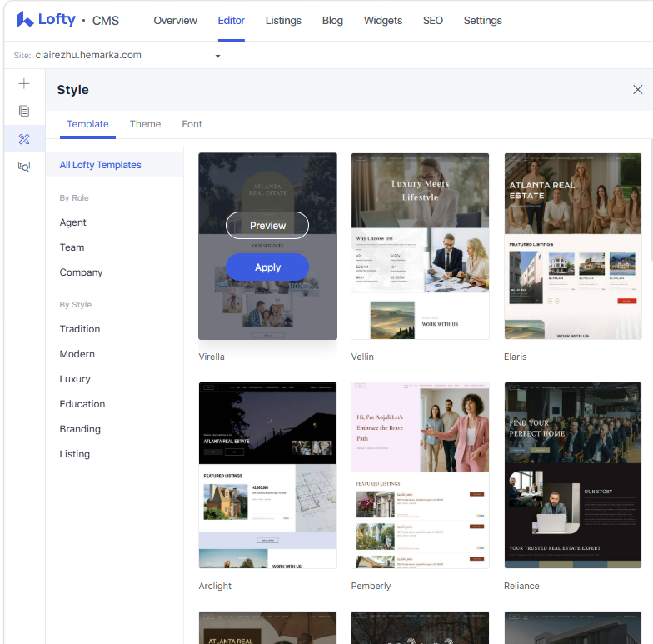Switch to the Template tab
This screenshot has height=644, width=653.
[x=87, y=124]
